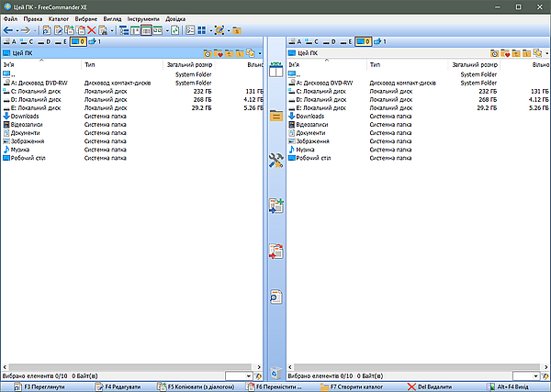Open the Інструменти menu
The width and height of the screenshot is (551, 392).
[143, 19]
